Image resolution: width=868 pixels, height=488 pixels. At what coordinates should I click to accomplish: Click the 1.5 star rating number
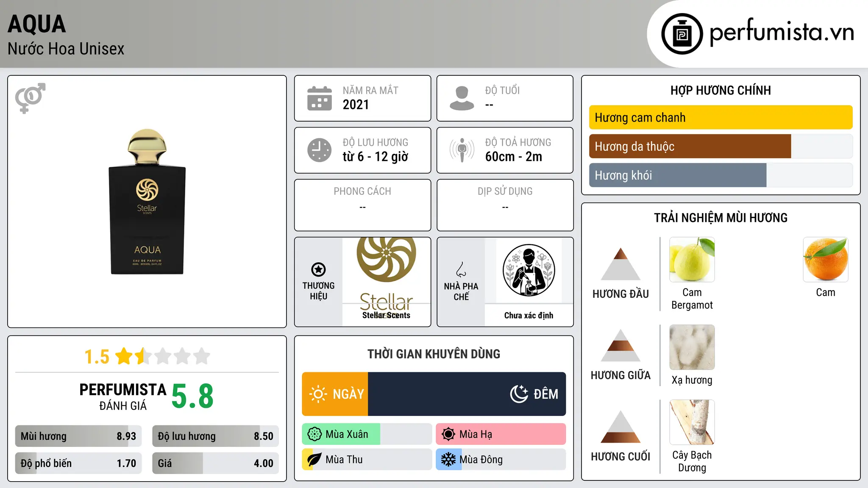pos(97,357)
